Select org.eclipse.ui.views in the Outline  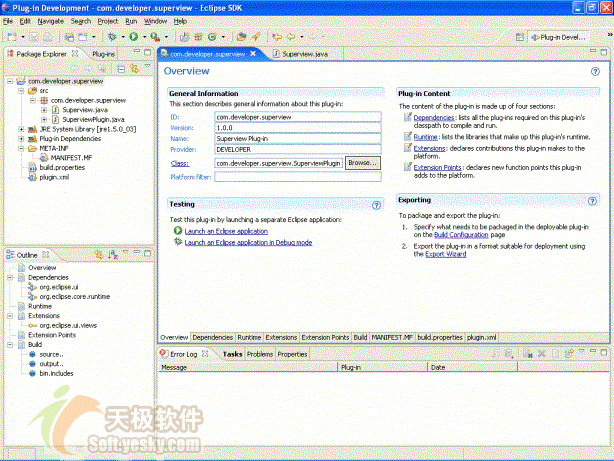click(x=68, y=325)
